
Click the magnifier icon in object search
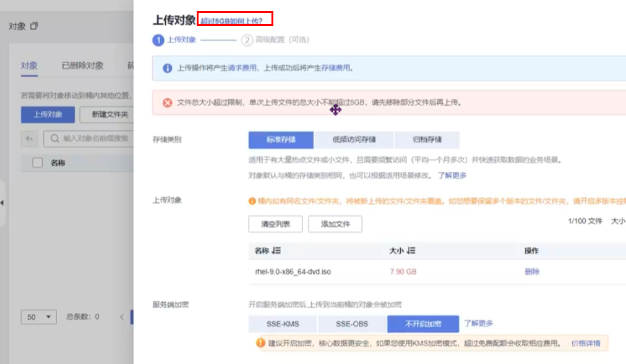(x=55, y=139)
